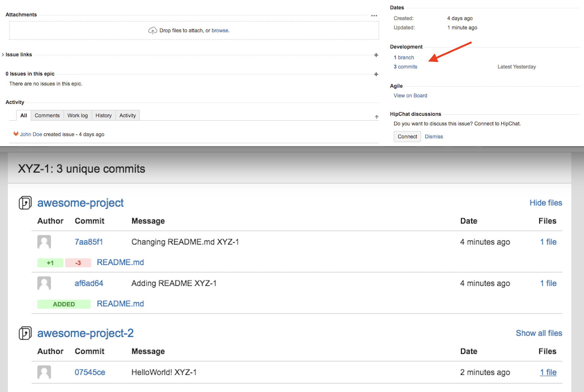The width and height of the screenshot is (584, 392).
Task: Click the cloud upload icon in Attachments area
Action: [153, 30]
